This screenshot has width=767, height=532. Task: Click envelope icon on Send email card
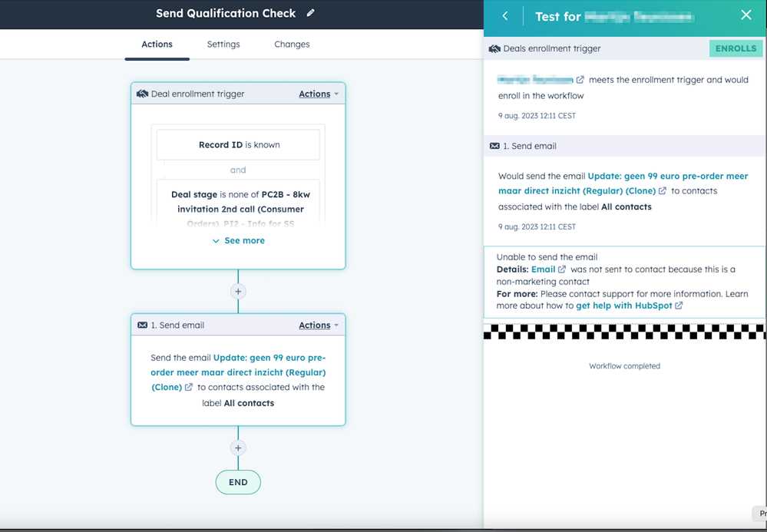click(x=142, y=325)
